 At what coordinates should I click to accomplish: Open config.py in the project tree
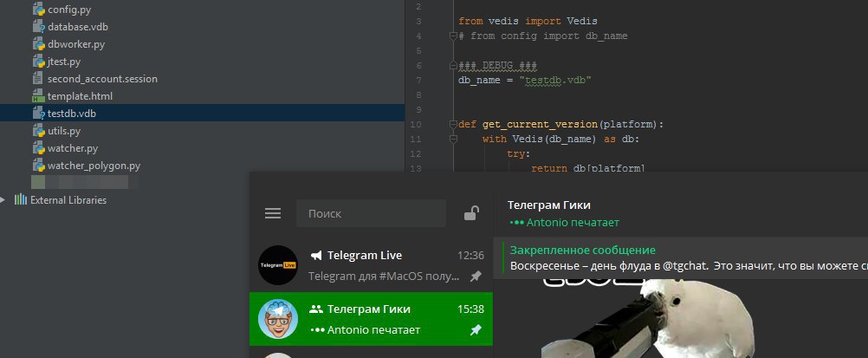point(69,10)
